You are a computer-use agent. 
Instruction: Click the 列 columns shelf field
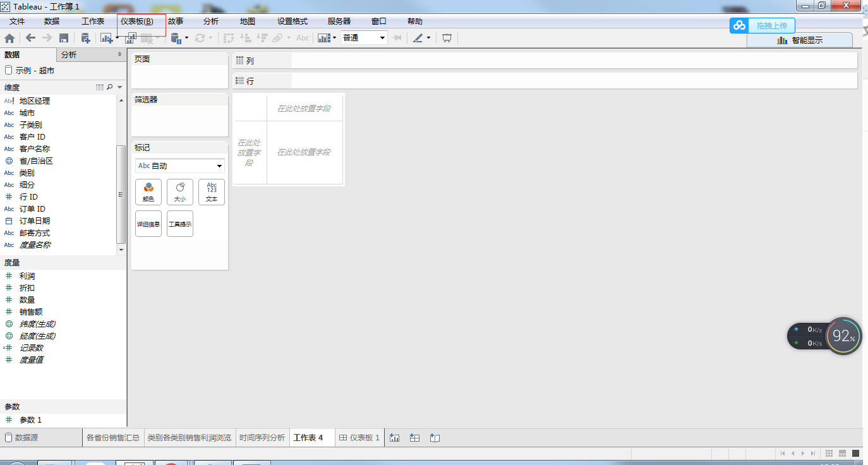tap(545, 61)
